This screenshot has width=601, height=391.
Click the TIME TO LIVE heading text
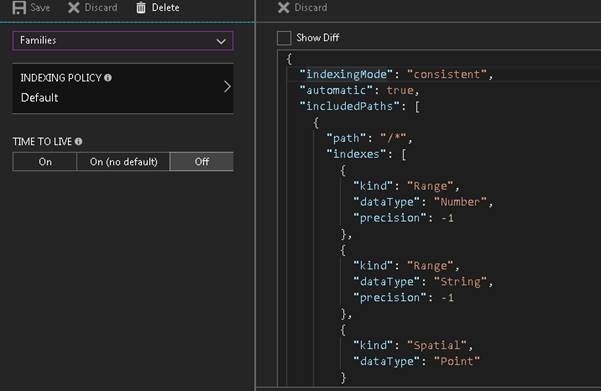click(x=42, y=141)
